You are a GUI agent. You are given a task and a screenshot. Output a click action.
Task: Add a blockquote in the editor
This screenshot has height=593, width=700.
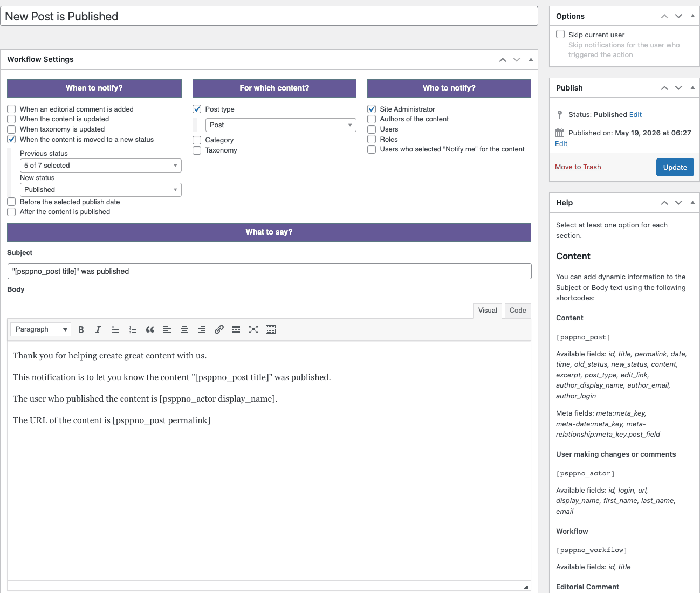point(150,329)
